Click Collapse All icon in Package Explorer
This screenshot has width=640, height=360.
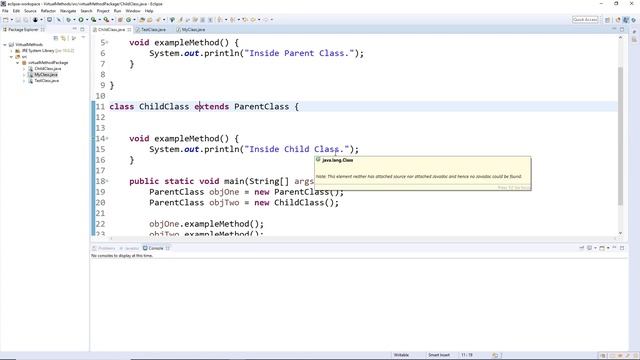(x=56, y=38)
